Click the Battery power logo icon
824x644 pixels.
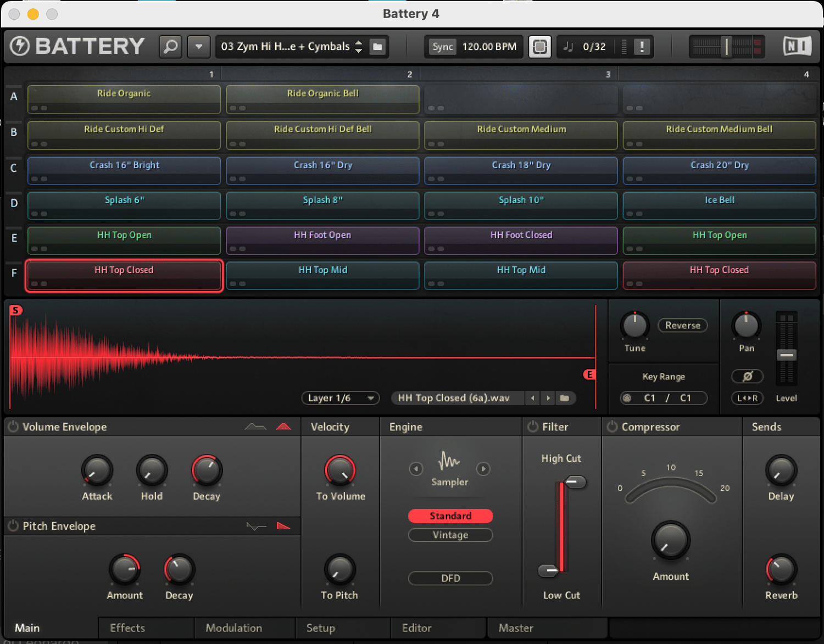(20, 46)
